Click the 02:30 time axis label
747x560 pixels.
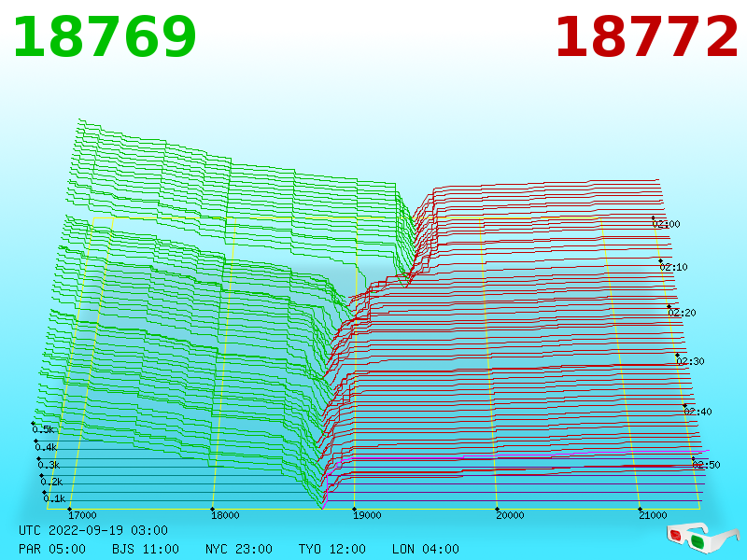pyautogui.click(x=690, y=361)
